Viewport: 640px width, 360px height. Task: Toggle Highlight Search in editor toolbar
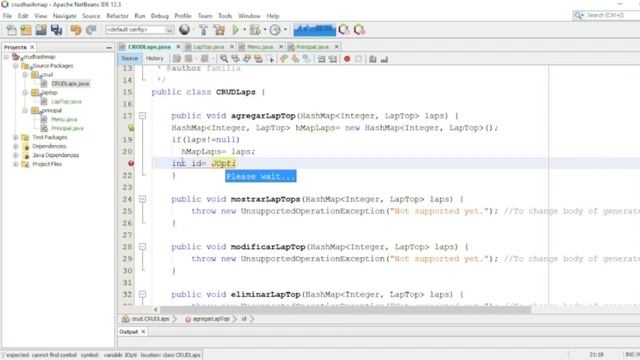pos(258,59)
